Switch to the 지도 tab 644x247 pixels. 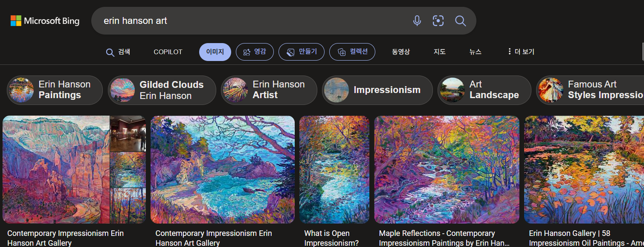(x=440, y=52)
